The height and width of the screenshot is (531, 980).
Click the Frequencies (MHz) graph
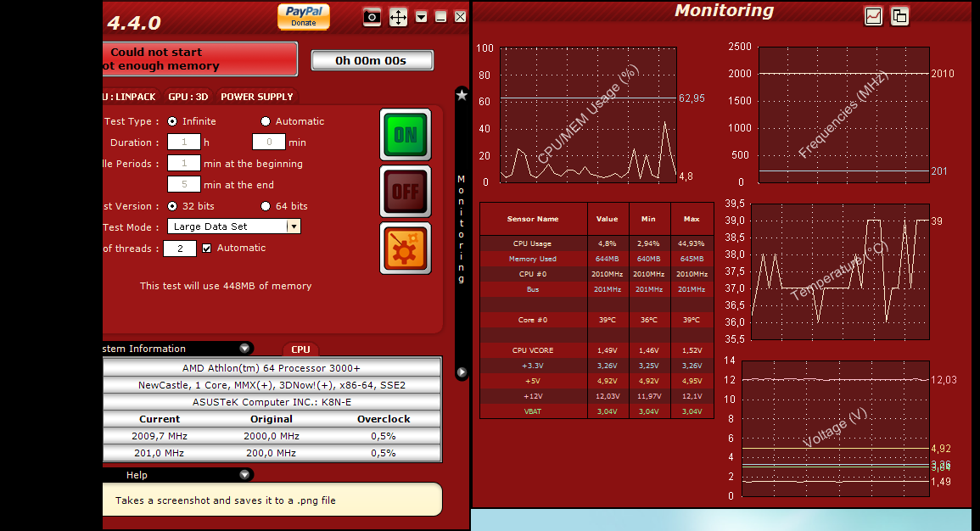tap(843, 115)
